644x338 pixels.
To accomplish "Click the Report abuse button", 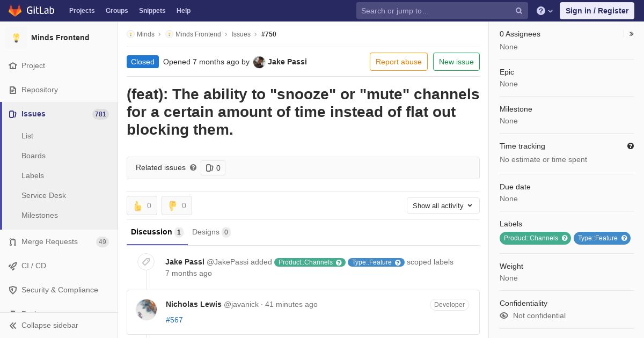I will point(399,62).
